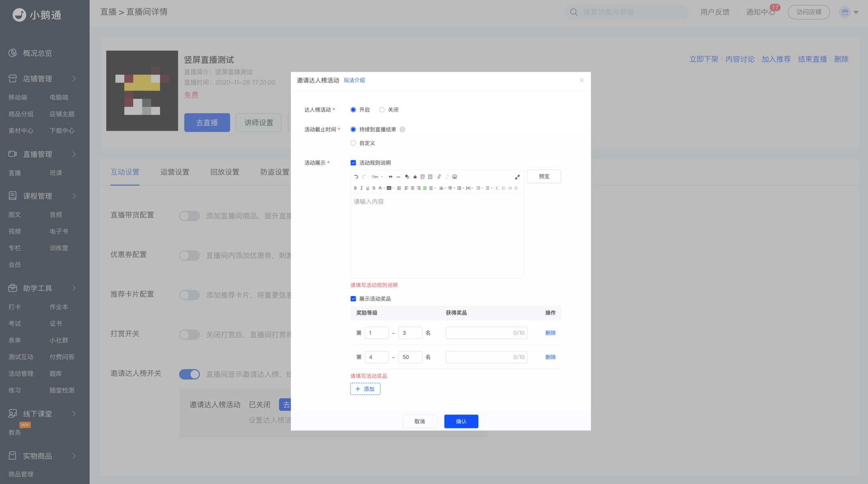Close the 邀请达人榜活动 dialog
868x484 pixels.
(582, 80)
